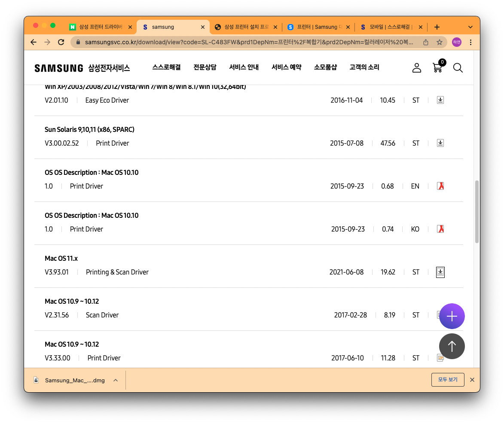
Task: Switch to the 프린터 | Samsung tab
Action: pos(318,27)
